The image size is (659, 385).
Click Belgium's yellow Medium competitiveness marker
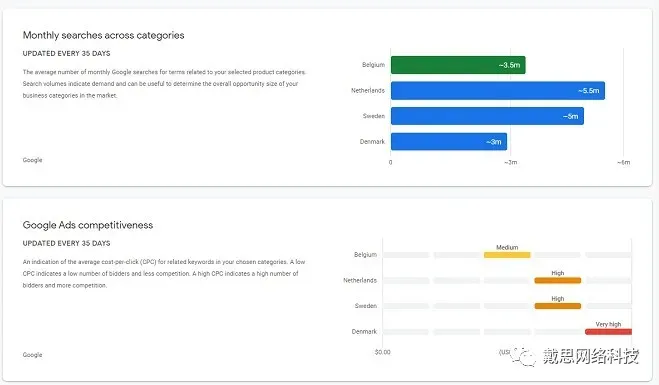click(507, 255)
